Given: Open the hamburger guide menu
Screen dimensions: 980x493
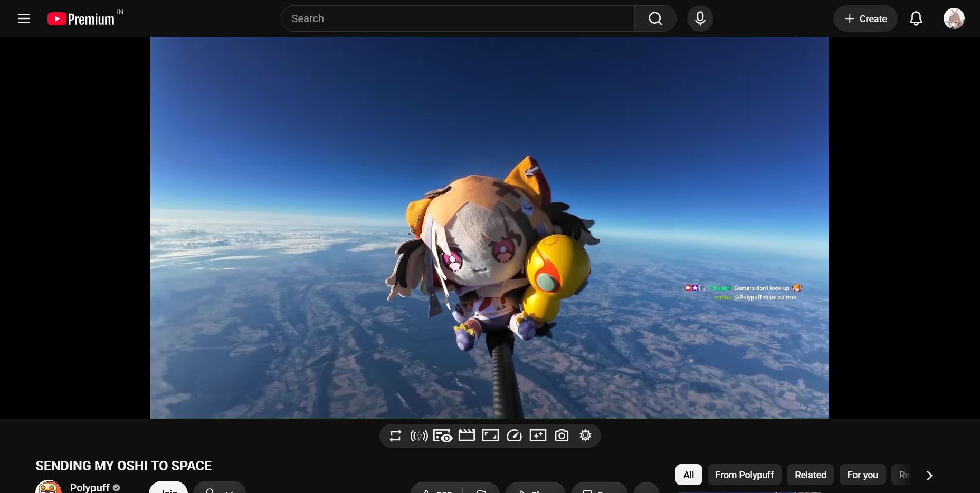Looking at the screenshot, I should (24, 18).
